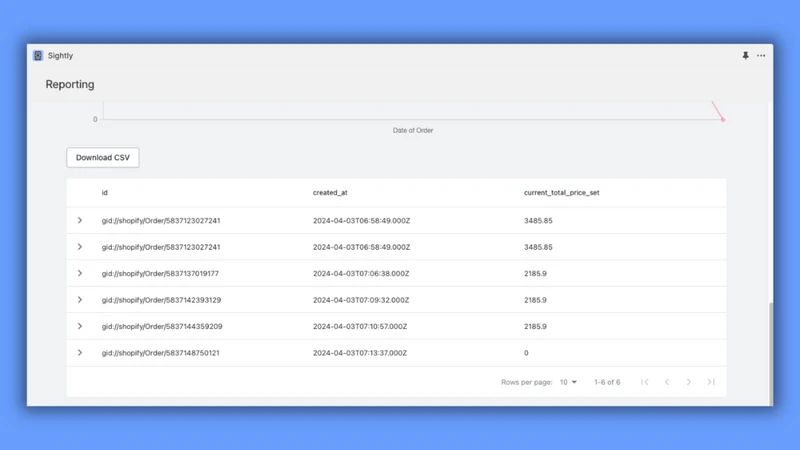Expand row for order 5837137019177
The image size is (800, 450).
pos(80,273)
